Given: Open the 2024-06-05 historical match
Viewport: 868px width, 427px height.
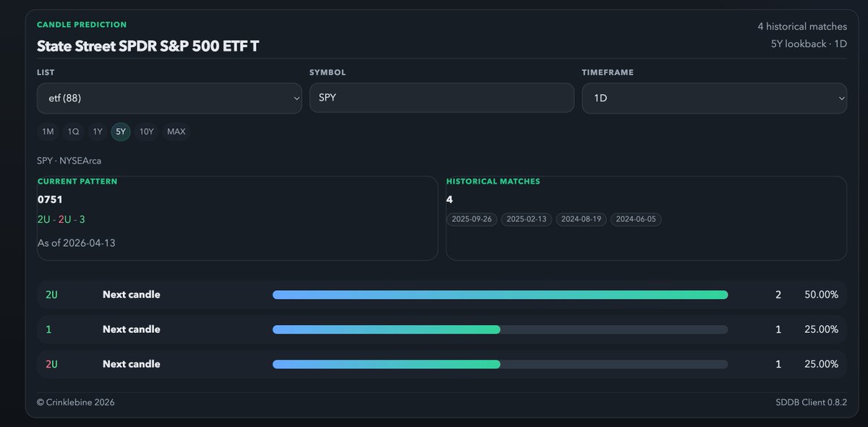Looking at the screenshot, I should (x=636, y=219).
